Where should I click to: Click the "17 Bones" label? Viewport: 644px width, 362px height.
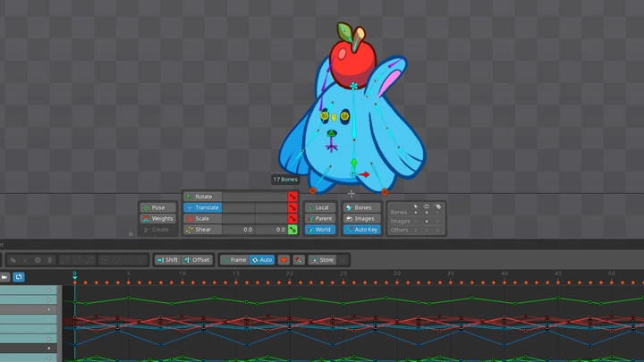pyautogui.click(x=285, y=180)
